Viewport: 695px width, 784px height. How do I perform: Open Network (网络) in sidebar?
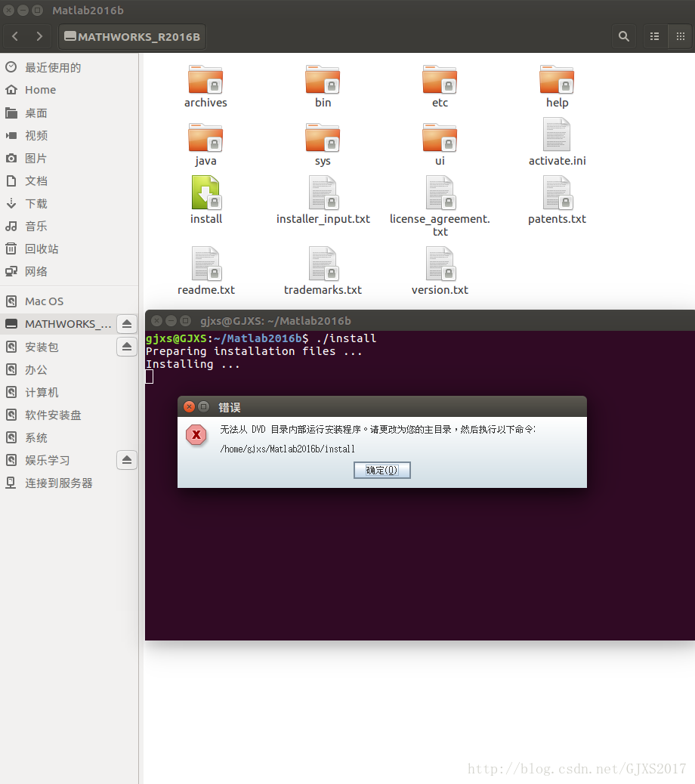(69, 271)
